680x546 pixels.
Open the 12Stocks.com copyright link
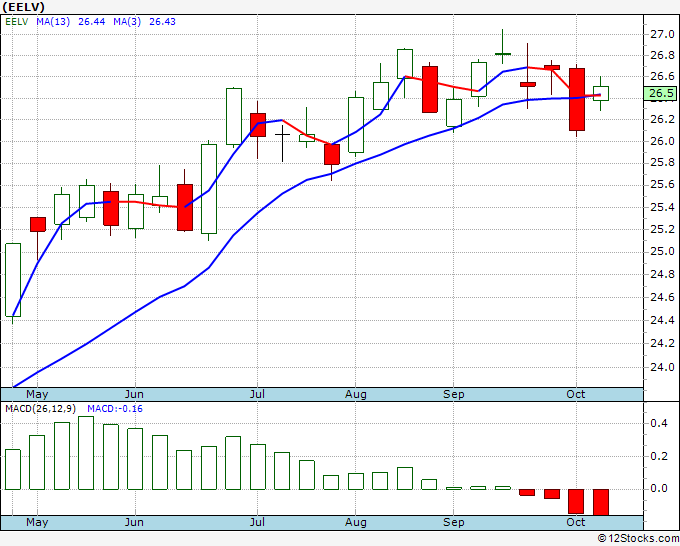click(x=638, y=539)
